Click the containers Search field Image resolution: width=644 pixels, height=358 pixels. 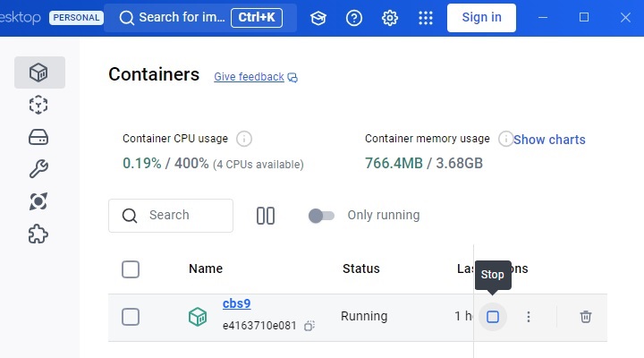pyautogui.click(x=171, y=216)
